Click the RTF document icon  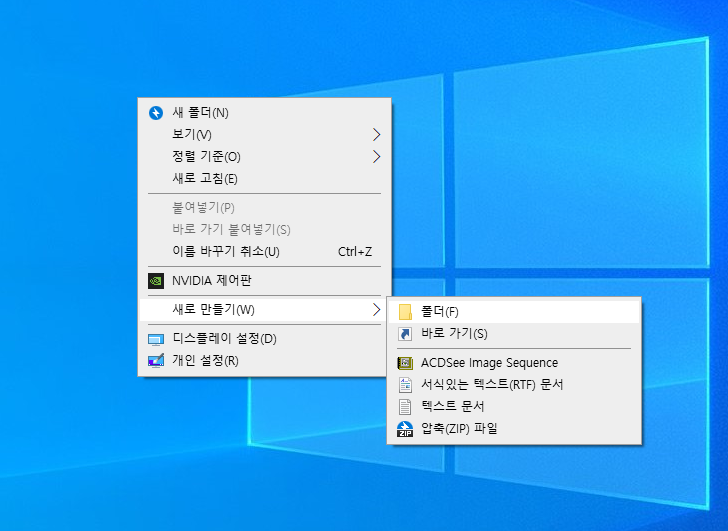click(x=405, y=385)
